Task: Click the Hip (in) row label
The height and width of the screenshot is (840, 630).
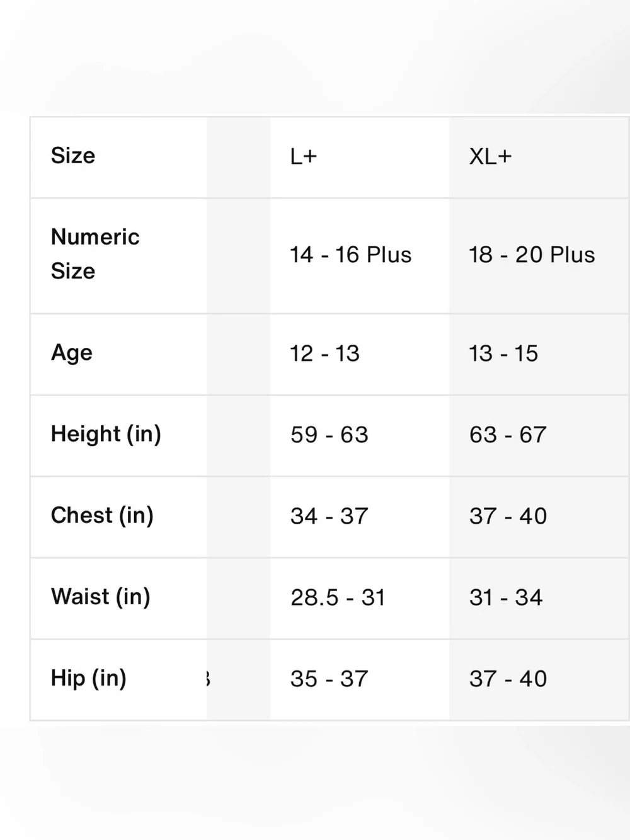Action: click(x=89, y=678)
